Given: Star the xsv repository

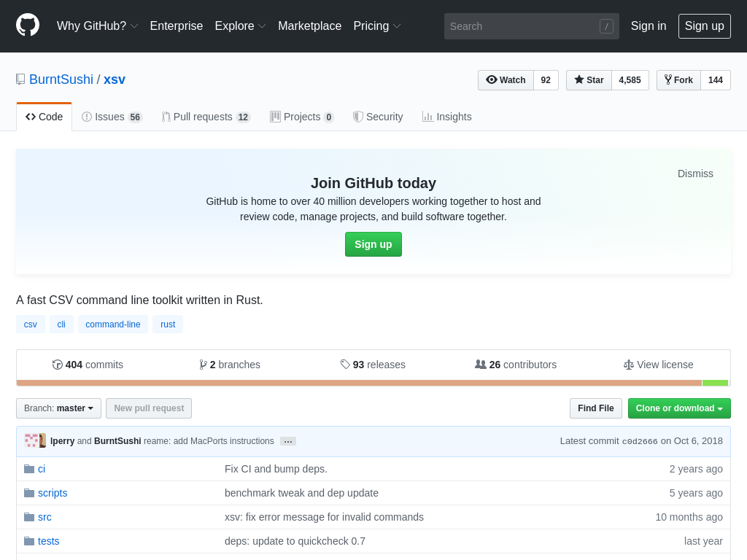Looking at the screenshot, I should pyautogui.click(x=589, y=80).
